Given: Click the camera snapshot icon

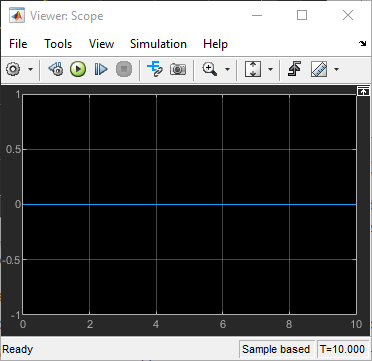Looking at the screenshot, I should [178, 69].
